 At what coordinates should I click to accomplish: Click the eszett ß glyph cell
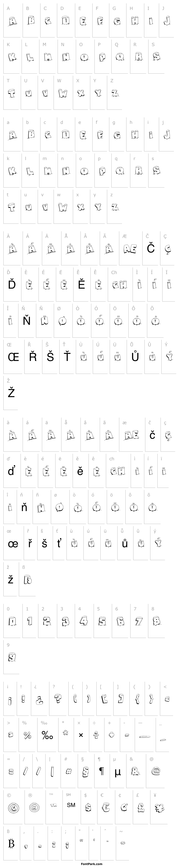(x=27, y=580)
